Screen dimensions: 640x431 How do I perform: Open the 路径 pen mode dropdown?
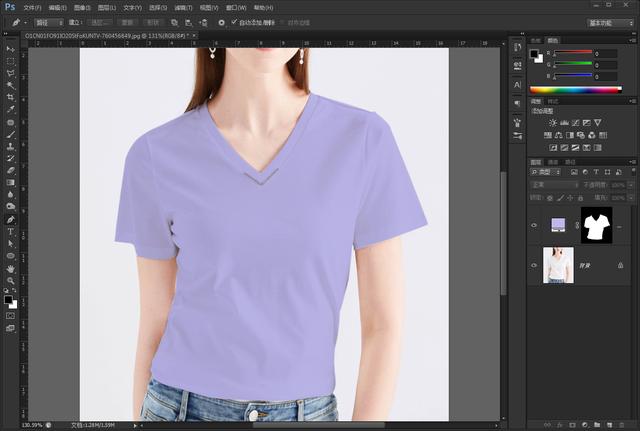pos(47,21)
